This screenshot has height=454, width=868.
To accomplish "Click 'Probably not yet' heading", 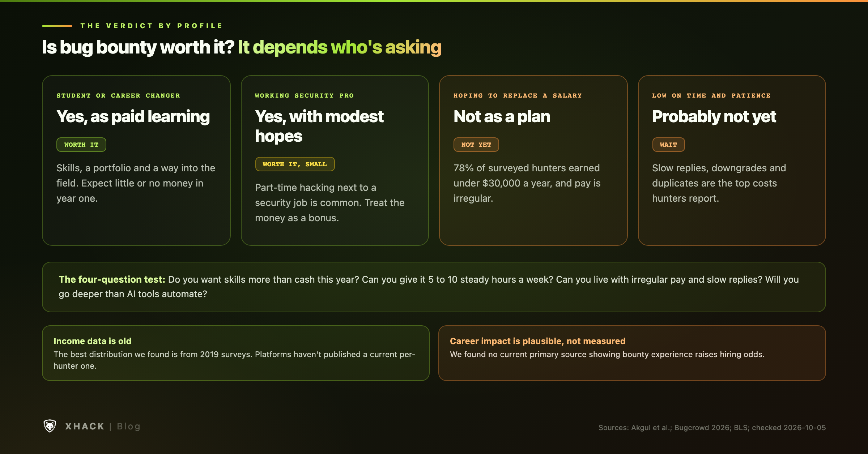I will pyautogui.click(x=714, y=117).
